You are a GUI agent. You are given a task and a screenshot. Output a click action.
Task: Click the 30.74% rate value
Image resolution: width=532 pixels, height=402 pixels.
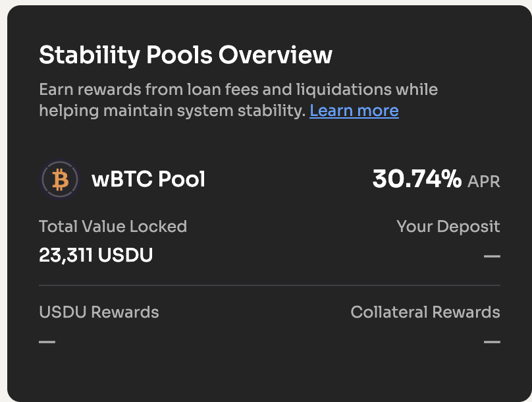coord(417,179)
